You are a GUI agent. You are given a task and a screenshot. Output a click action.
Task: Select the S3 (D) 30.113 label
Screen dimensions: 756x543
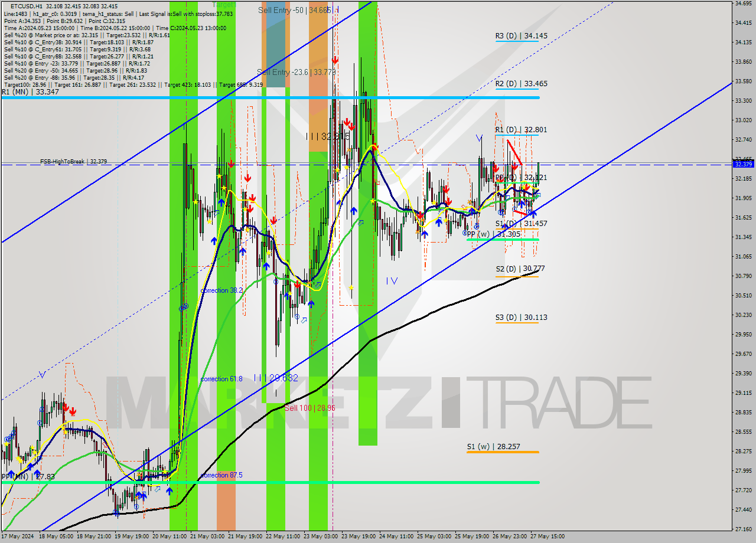(521, 318)
